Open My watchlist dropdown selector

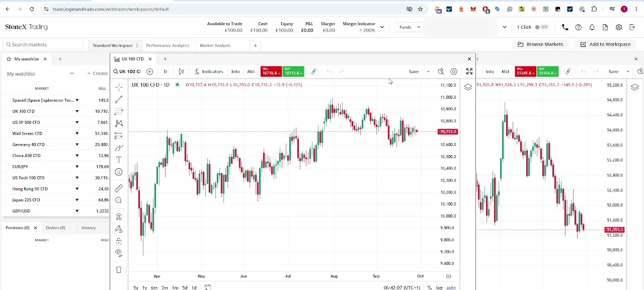coord(40,74)
